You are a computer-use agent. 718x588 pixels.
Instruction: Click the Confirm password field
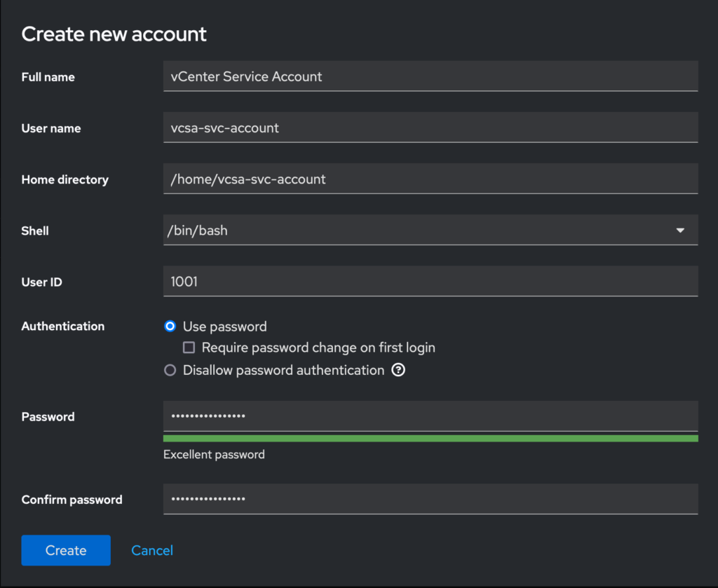(x=431, y=499)
